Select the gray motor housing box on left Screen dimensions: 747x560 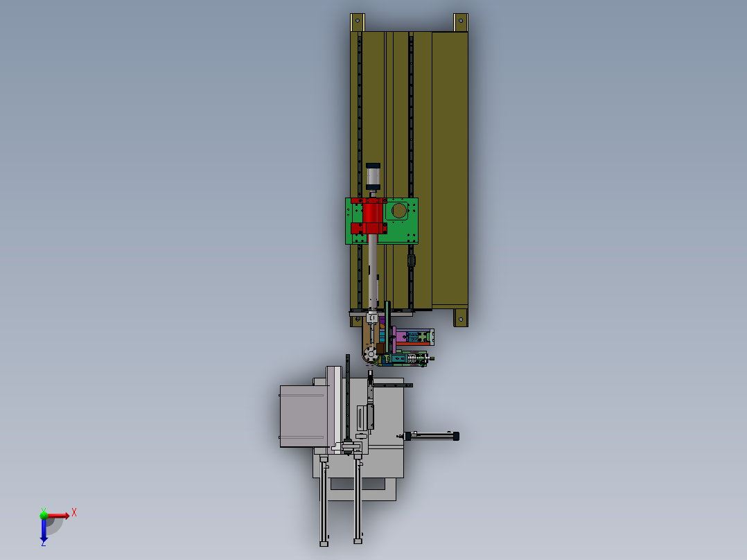303,416
